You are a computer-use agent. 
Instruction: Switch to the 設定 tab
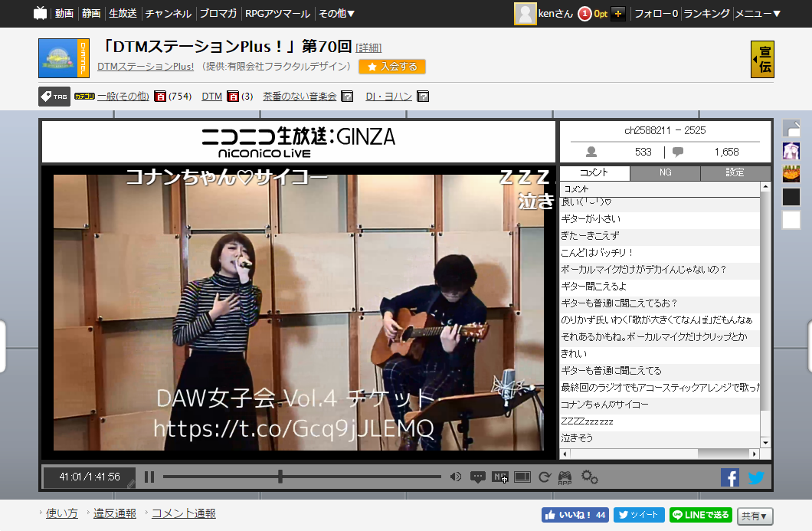735,173
